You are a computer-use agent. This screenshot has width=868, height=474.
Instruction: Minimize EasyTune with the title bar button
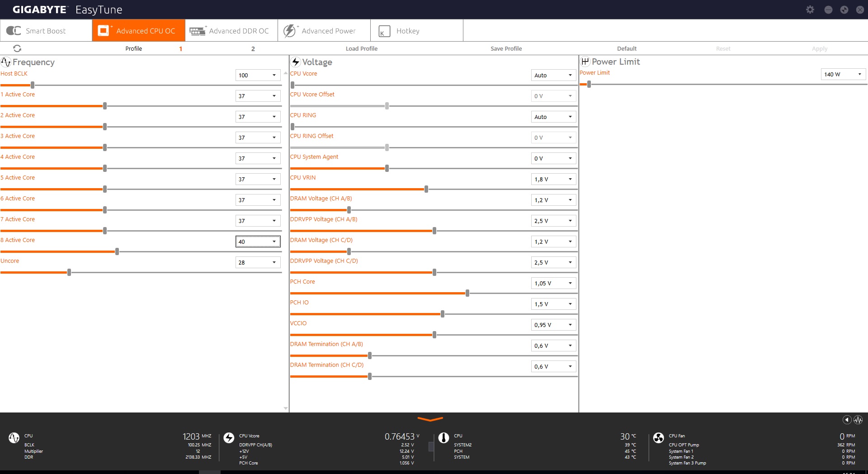tap(828, 9)
